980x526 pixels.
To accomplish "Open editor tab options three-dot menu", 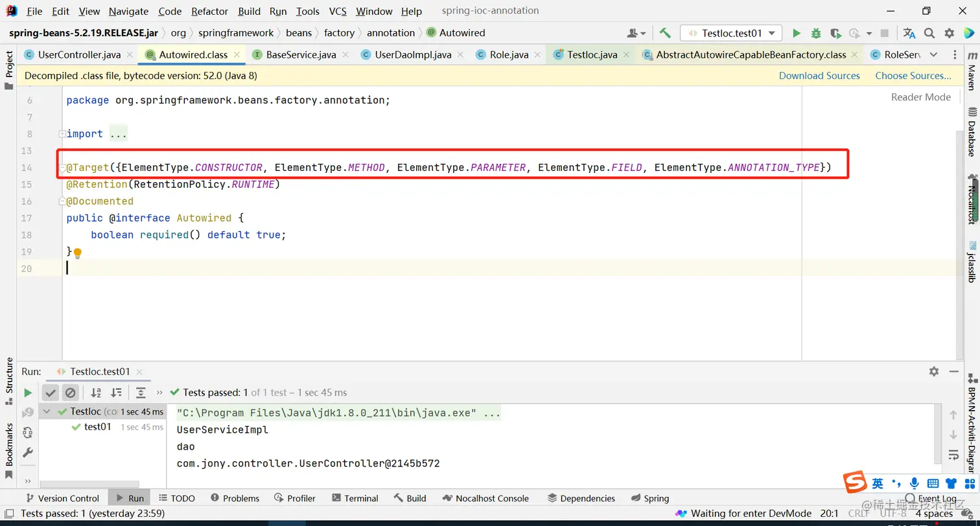I will click(955, 55).
